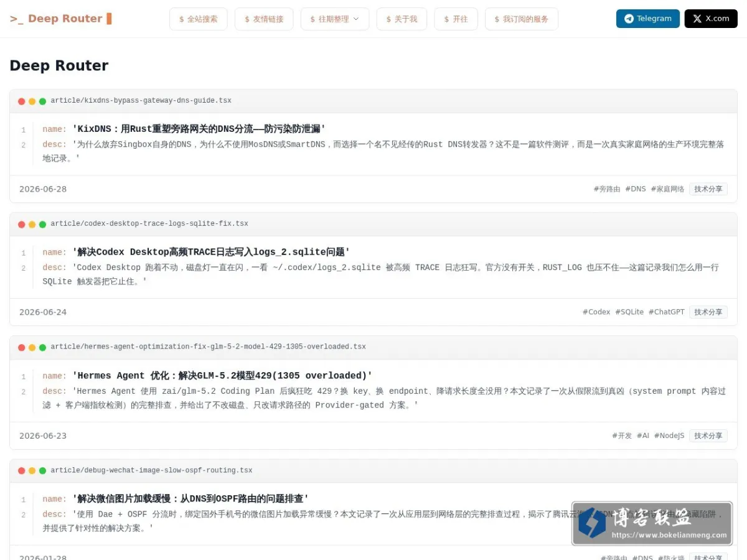Click the green dot on Hermes card header

click(42, 348)
